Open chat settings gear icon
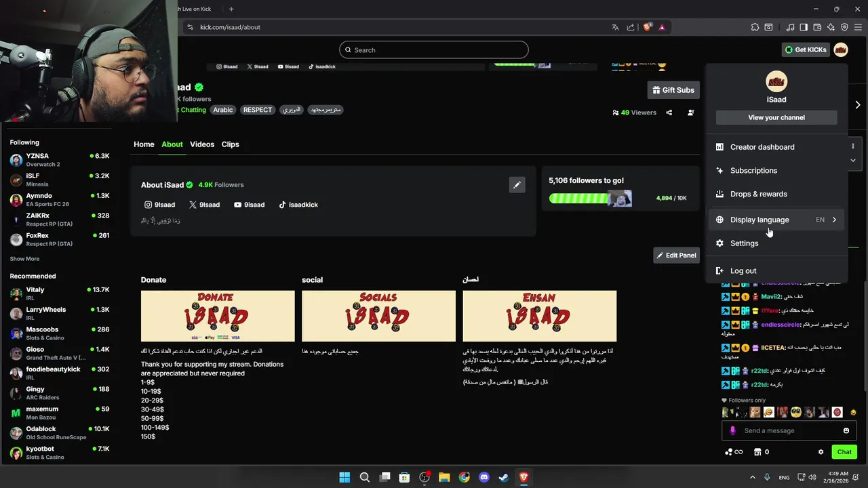Image resolution: width=868 pixels, height=488 pixels. pos(821,452)
